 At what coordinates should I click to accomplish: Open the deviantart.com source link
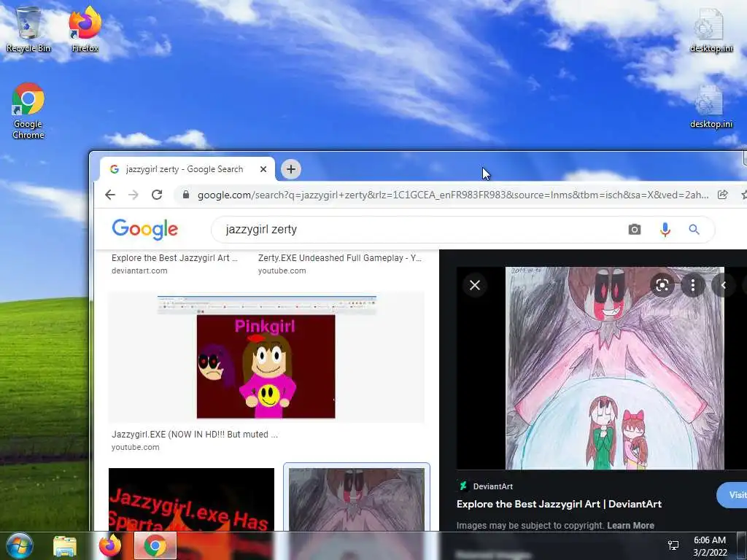[139, 271]
